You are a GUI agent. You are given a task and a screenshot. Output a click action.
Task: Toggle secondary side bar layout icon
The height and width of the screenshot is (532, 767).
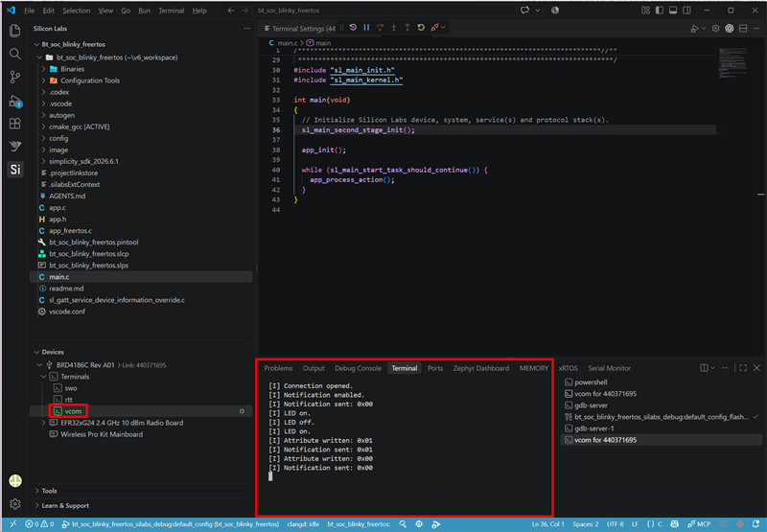click(686, 11)
